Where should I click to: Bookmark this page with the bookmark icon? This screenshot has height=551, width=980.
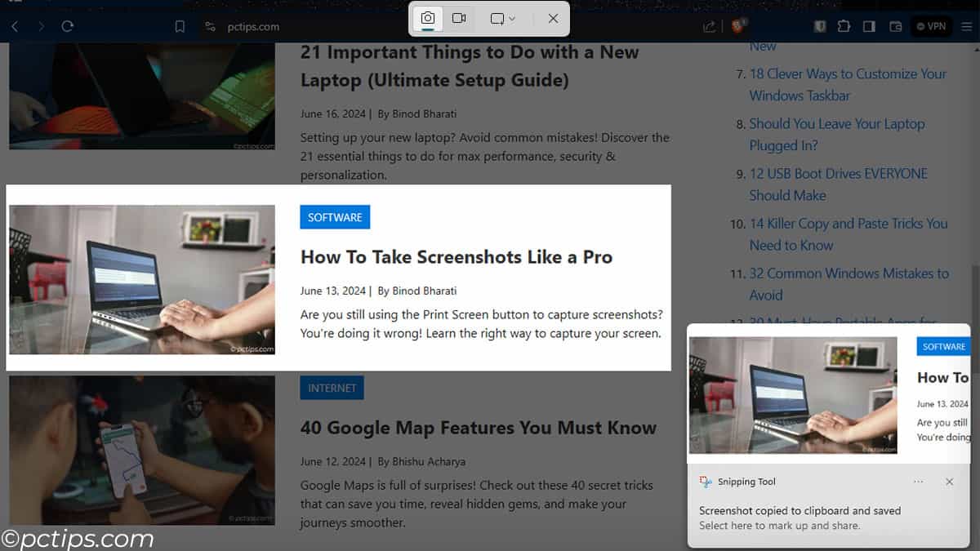tap(180, 27)
